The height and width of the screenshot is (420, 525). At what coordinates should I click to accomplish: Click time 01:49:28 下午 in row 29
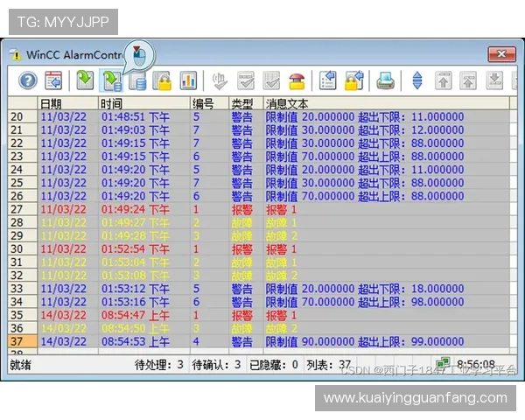click(x=136, y=235)
